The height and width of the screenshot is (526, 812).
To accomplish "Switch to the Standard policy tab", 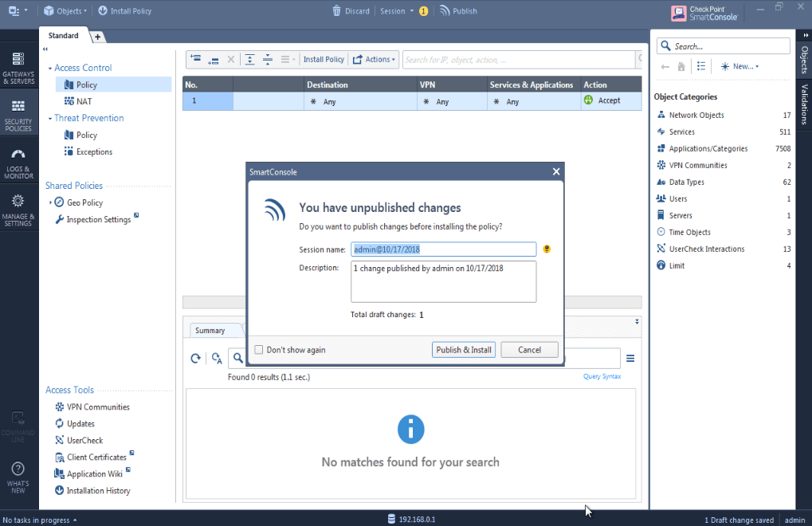I will tap(63, 35).
